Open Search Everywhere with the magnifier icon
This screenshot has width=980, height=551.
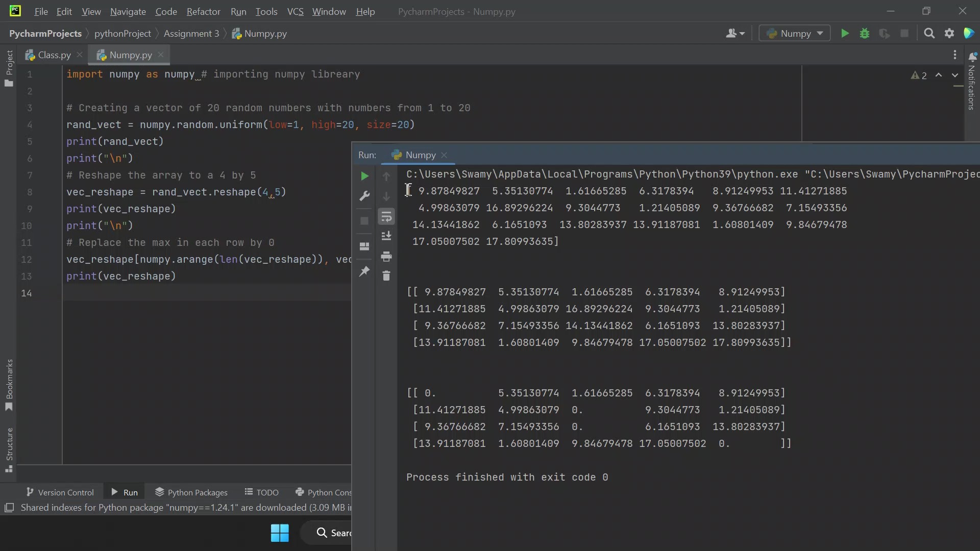929,33
